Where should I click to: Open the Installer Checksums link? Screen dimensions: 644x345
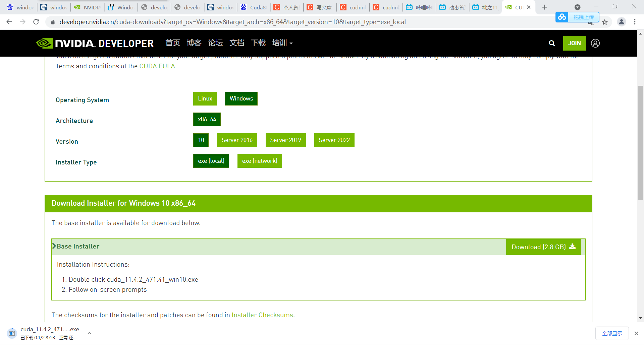(262, 315)
